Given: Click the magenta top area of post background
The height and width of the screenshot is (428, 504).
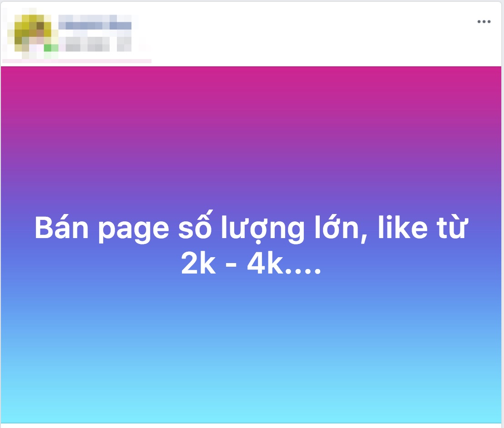Looking at the screenshot, I should tap(251, 84).
